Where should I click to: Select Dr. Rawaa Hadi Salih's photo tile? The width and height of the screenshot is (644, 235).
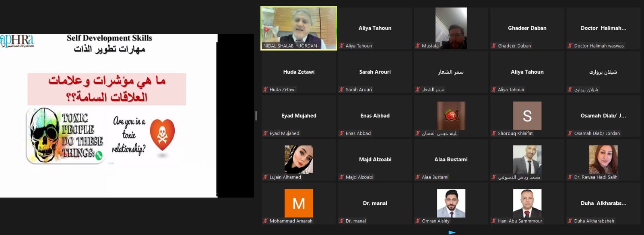pos(603,160)
